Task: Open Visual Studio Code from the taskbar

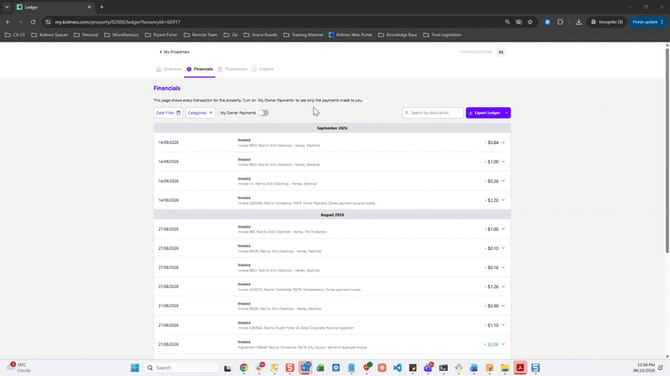Action: tap(397, 368)
